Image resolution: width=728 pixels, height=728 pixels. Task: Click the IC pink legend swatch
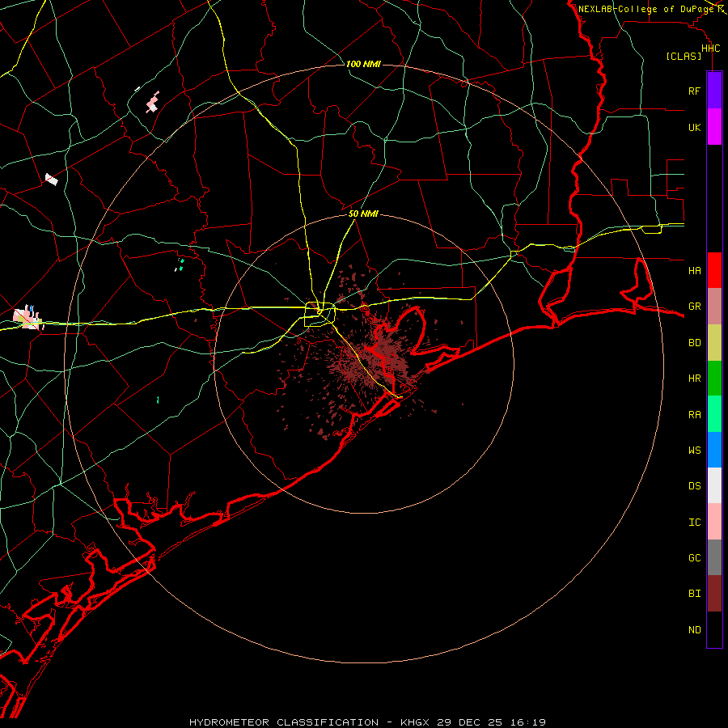(x=714, y=522)
